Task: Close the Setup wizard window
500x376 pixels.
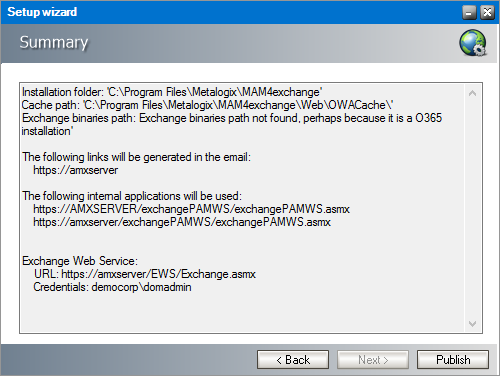Action: (487, 13)
